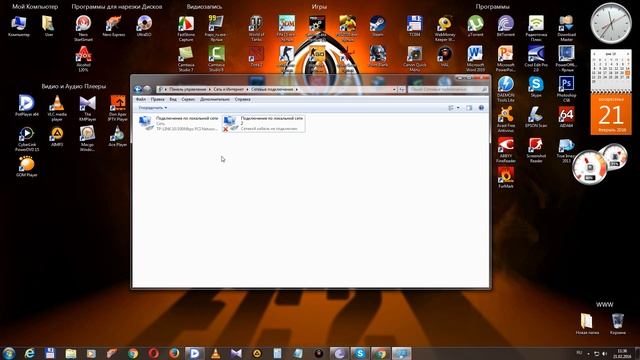This screenshot has height=360, width=640.
Task: Click Панель управления in the breadcrumb
Action: click(188, 89)
